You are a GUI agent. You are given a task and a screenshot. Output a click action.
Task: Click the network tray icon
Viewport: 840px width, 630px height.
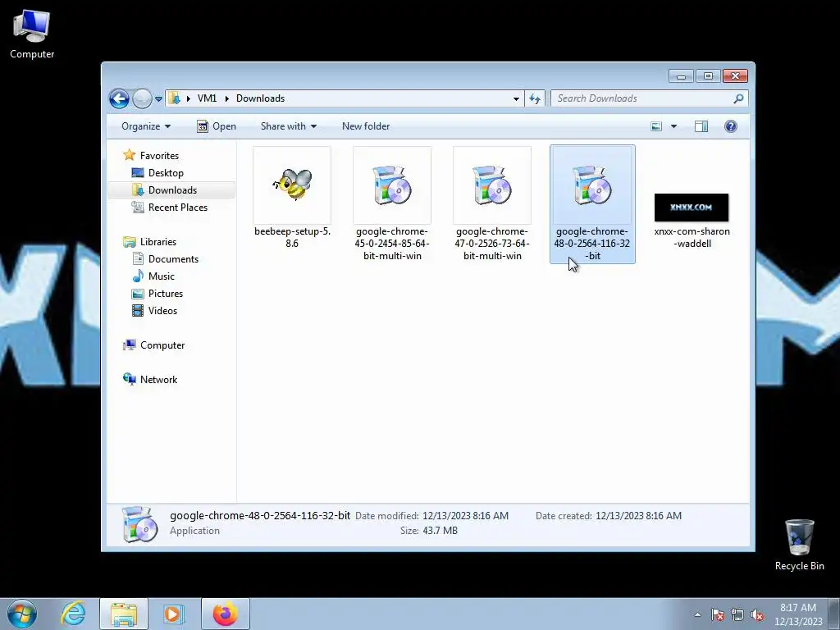tap(737, 614)
